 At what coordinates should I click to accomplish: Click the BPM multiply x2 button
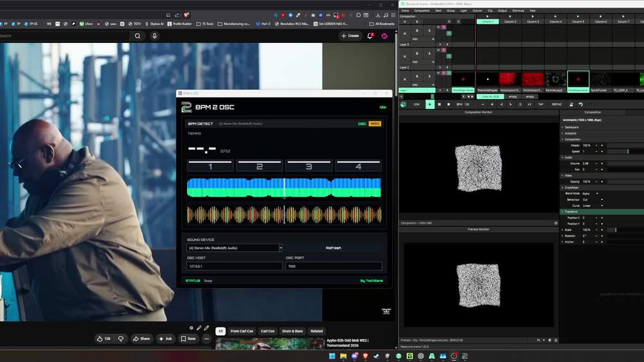pyautogui.click(x=529, y=104)
